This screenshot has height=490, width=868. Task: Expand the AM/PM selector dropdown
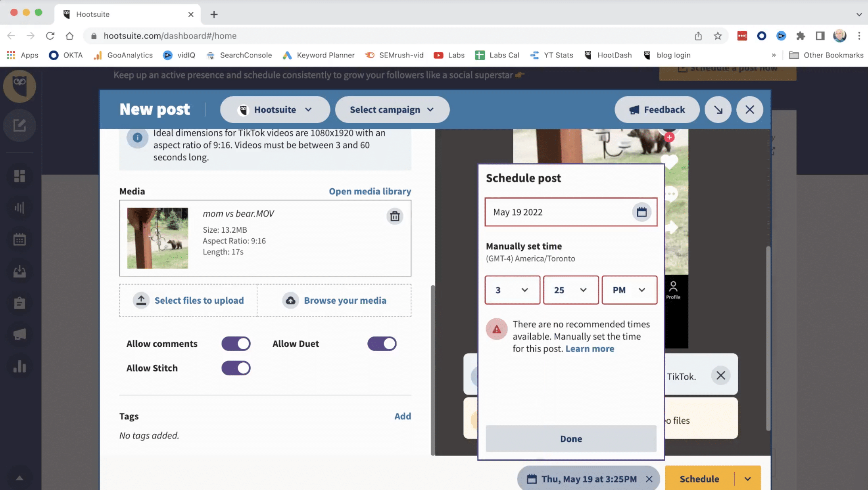(629, 289)
